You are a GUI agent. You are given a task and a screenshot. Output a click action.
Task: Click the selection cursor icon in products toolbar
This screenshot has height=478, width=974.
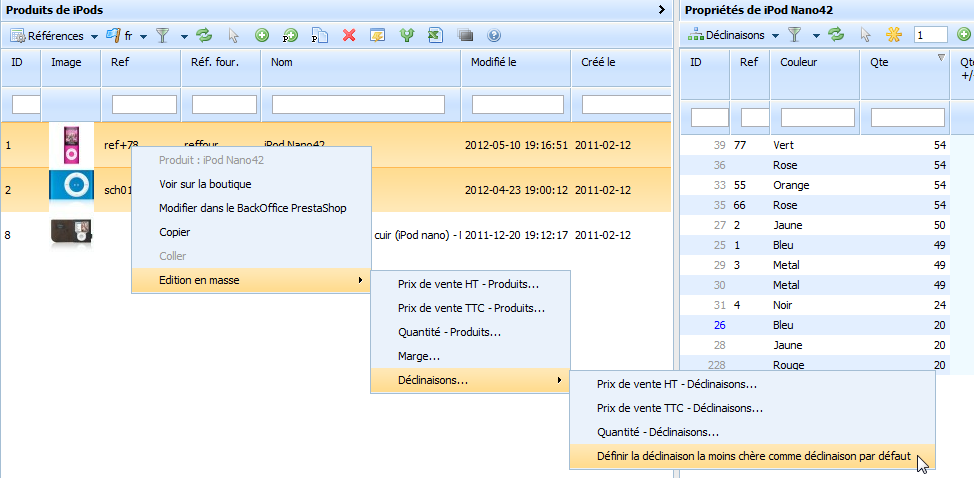pos(234,36)
